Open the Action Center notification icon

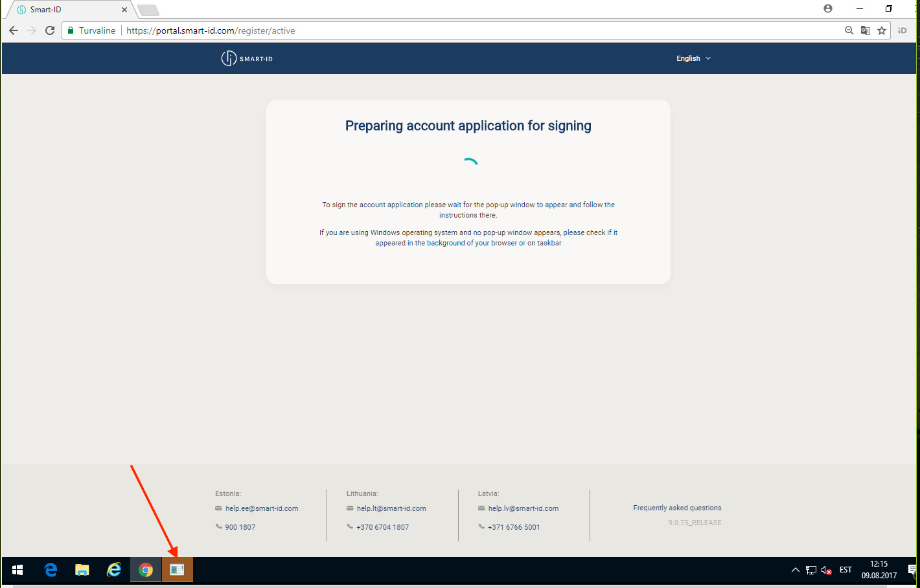912,570
